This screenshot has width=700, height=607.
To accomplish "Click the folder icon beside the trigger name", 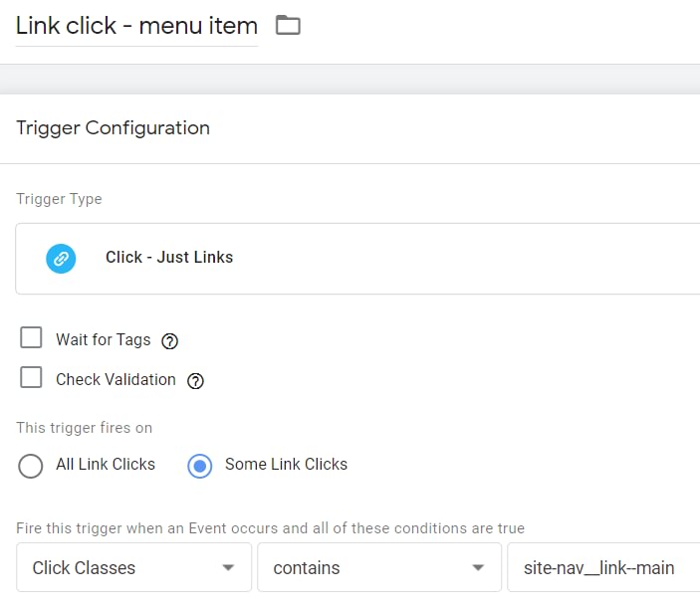I will 288,26.
